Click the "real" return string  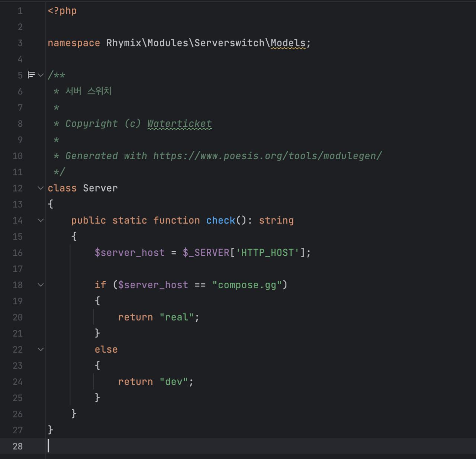(x=177, y=317)
